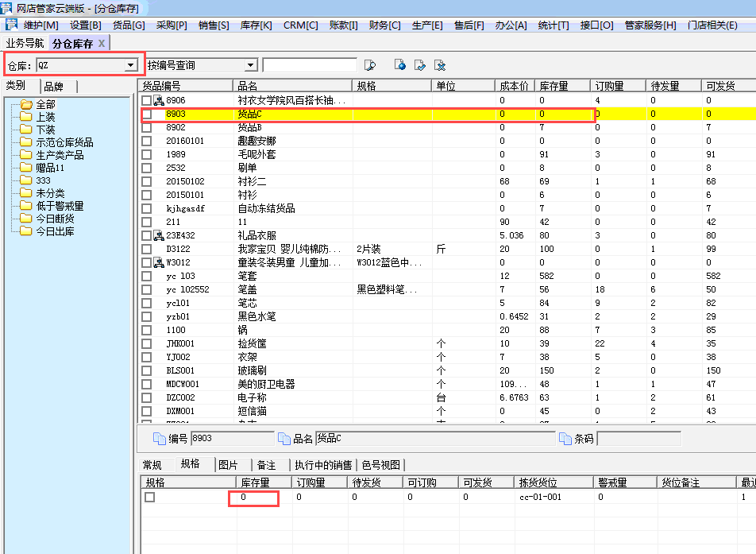Click the blue checkmark document icon on the toolbar
Screen dimensions: 756x554
418,64
